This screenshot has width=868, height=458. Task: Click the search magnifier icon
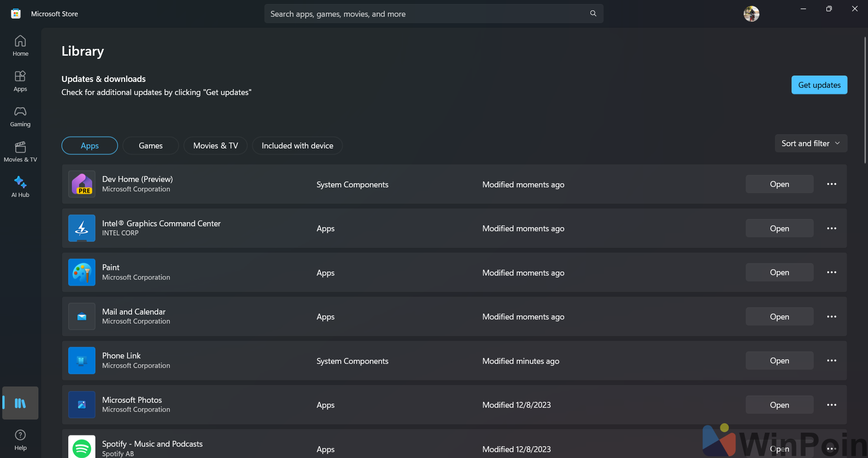click(x=593, y=14)
